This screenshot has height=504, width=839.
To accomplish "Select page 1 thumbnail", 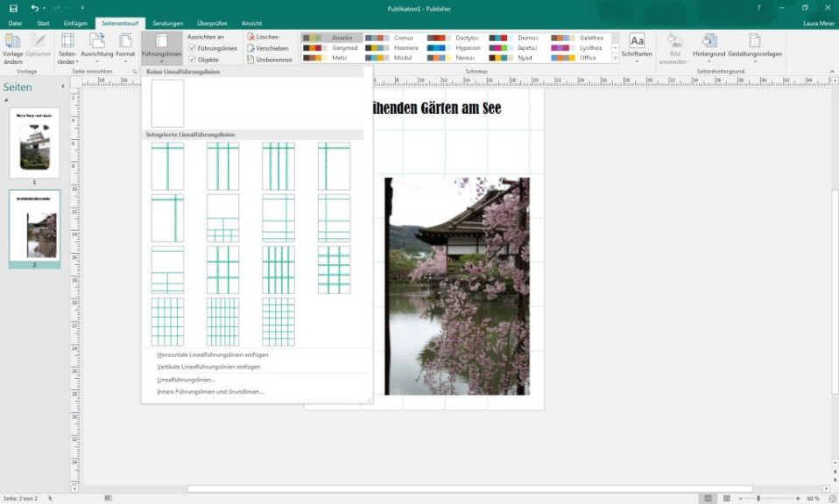I will [35, 143].
